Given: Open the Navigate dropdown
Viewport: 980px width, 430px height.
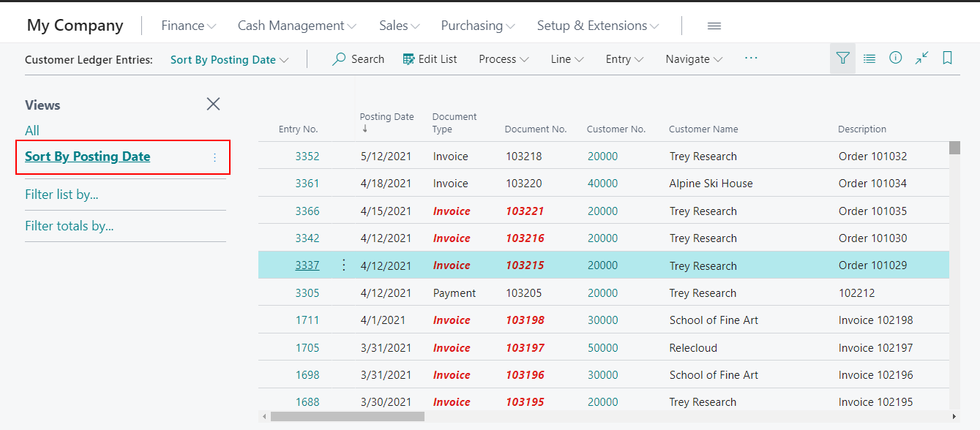Looking at the screenshot, I should 692,59.
